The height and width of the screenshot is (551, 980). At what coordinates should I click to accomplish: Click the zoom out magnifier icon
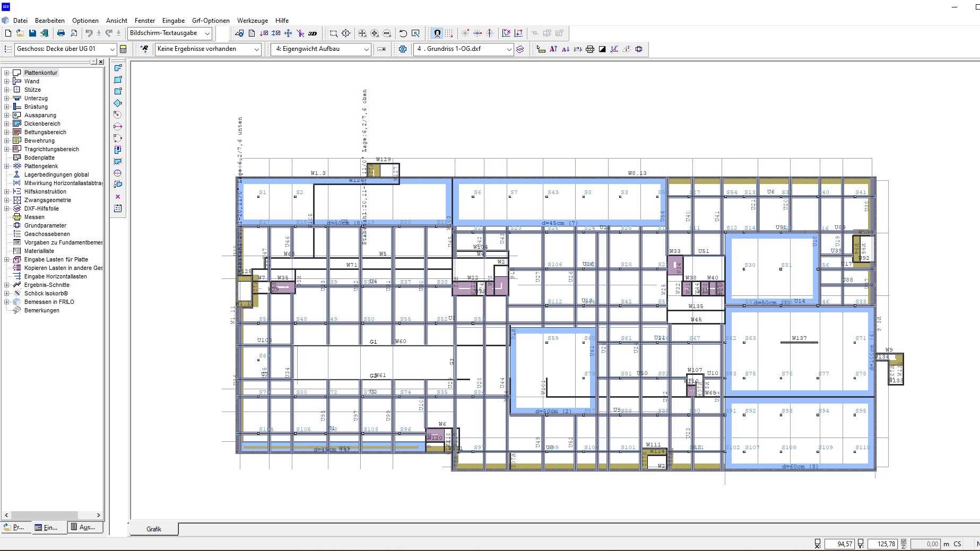[x=387, y=33]
